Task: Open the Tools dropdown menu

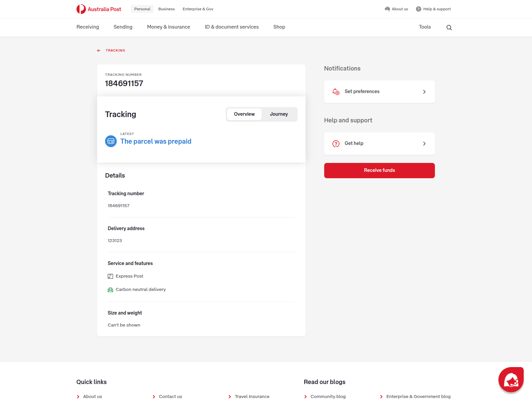Action: pos(425,27)
